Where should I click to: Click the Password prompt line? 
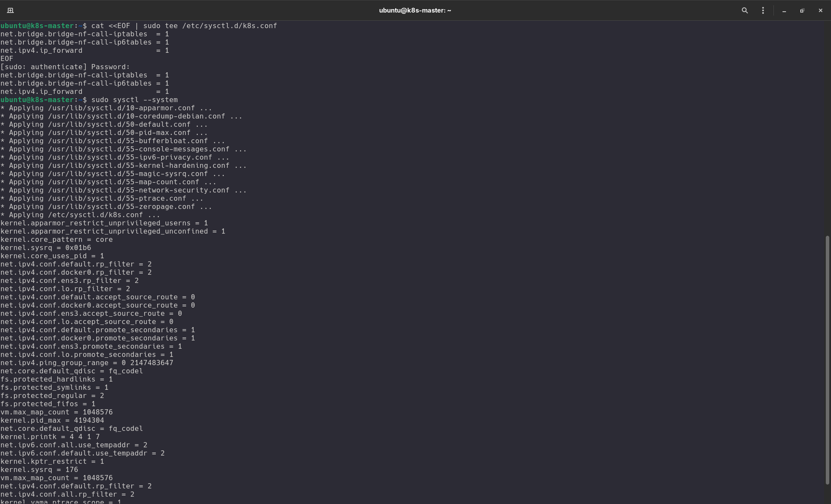click(x=65, y=67)
